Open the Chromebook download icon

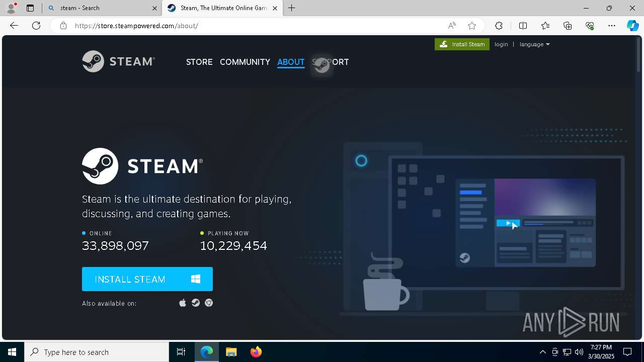209,303
